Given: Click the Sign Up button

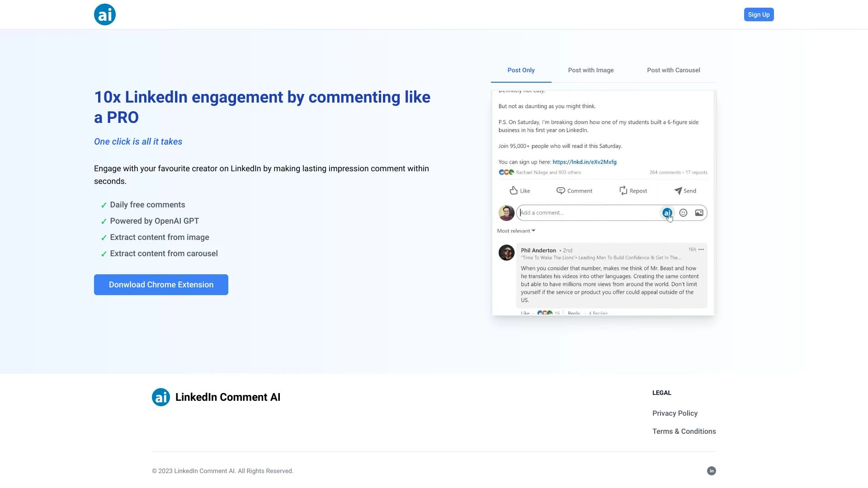Looking at the screenshot, I should coord(758,14).
